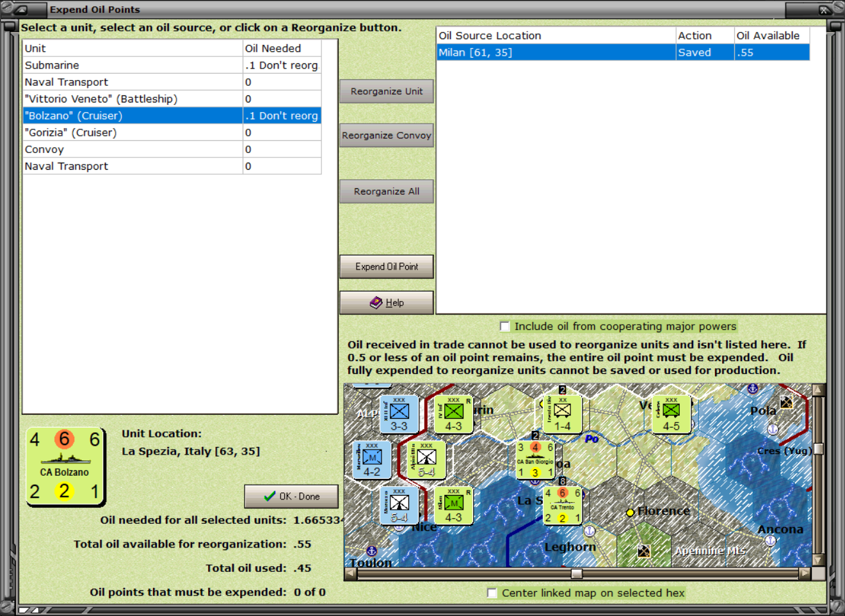The height and width of the screenshot is (616, 845).
Task: Click the factory icon near Pola
Action: pos(786,402)
